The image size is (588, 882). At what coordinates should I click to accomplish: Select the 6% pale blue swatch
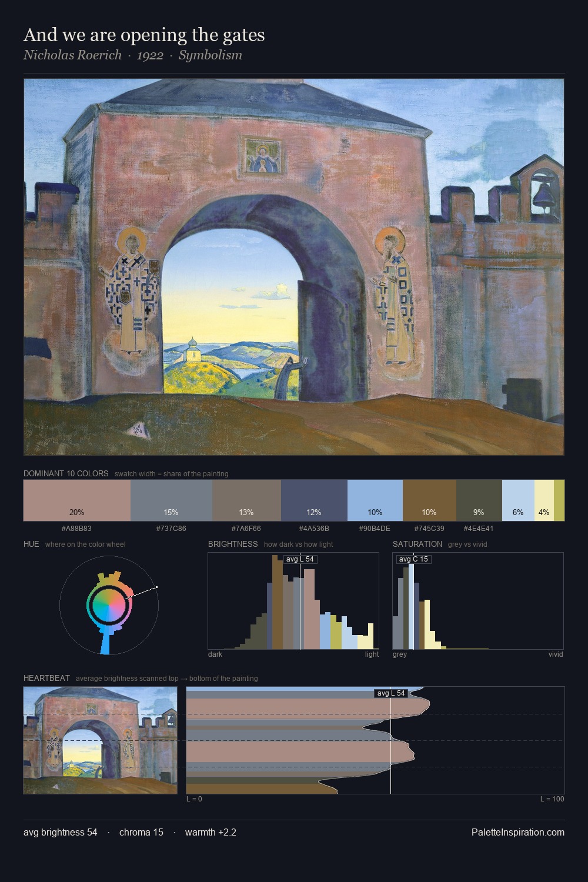(518, 500)
